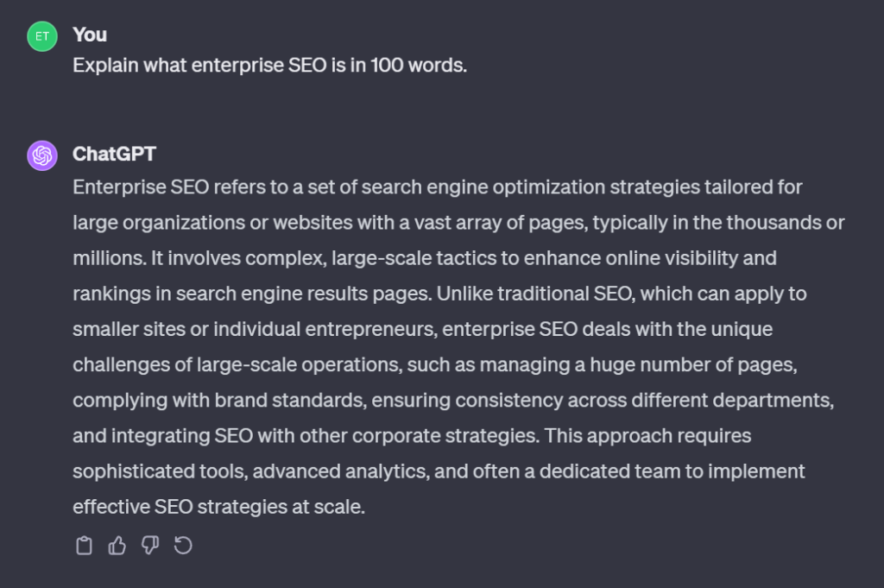The width and height of the screenshot is (884, 588).
Task: Click the green ET user avatar
Action: 41,36
